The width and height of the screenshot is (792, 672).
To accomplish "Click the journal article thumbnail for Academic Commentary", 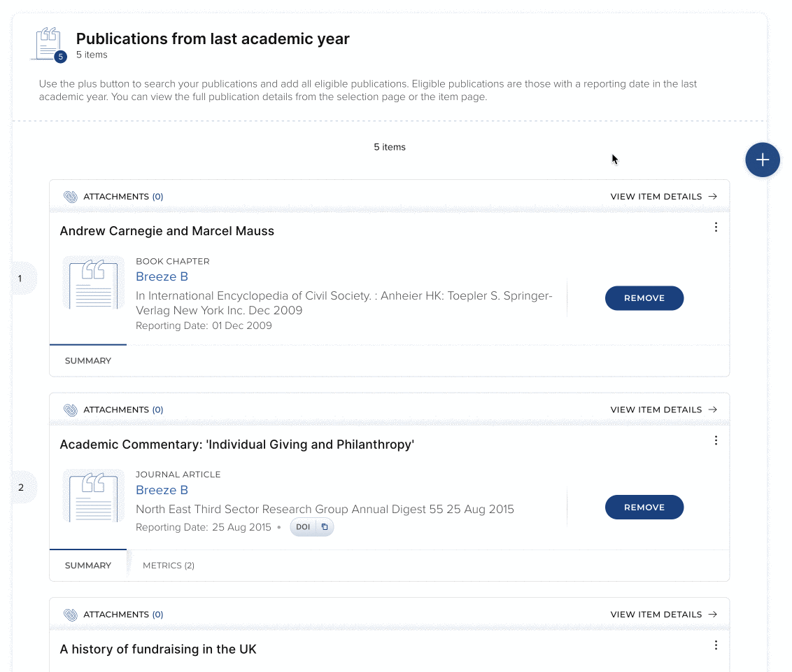I will [94, 495].
